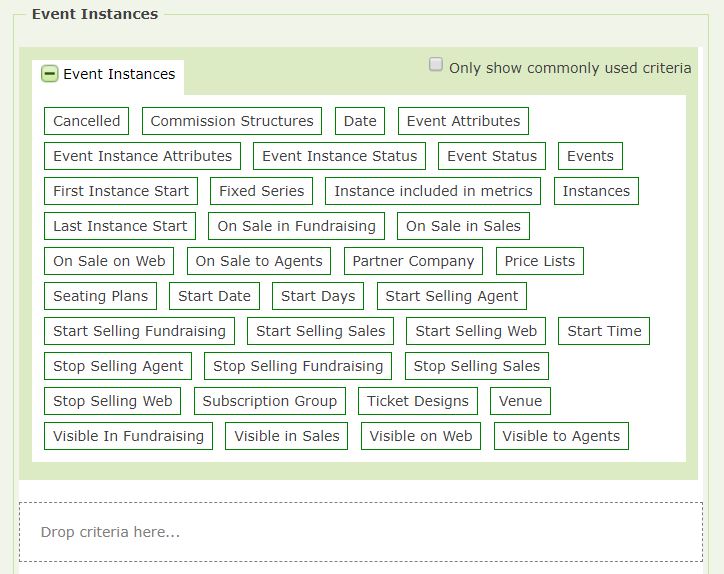
Task: Select the Partner Company criterion
Action: tap(413, 261)
